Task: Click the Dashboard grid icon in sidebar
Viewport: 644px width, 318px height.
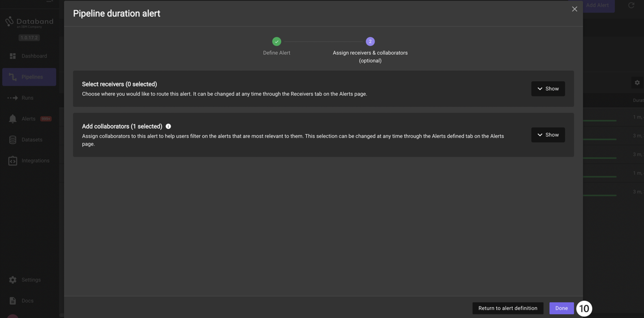Action: (x=13, y=56)
